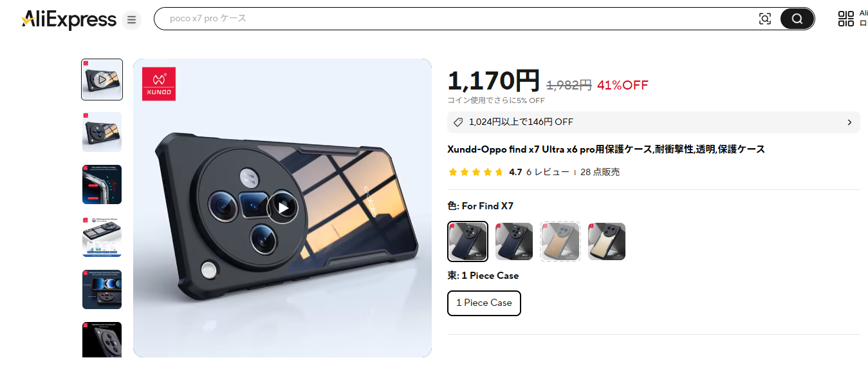Select the fourth gold case color option
Image resolution: width=868 pixels, height=378 pixels.
(x=607, y=241)
